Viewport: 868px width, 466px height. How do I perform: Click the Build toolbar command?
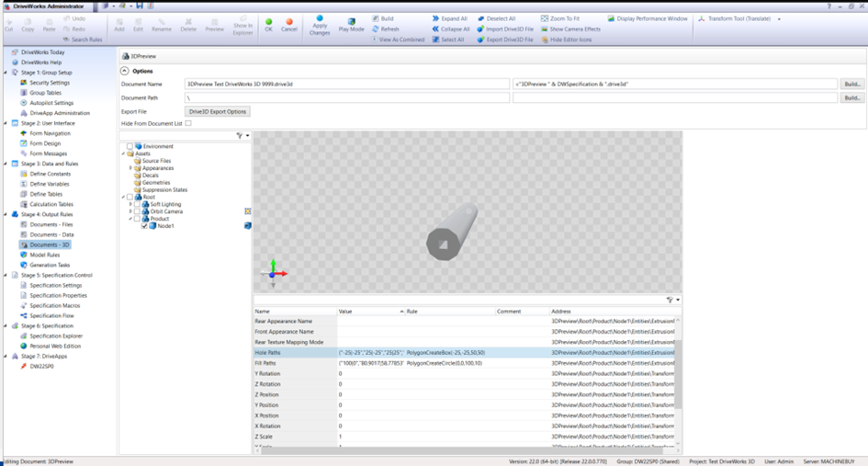tap(382, 18)
